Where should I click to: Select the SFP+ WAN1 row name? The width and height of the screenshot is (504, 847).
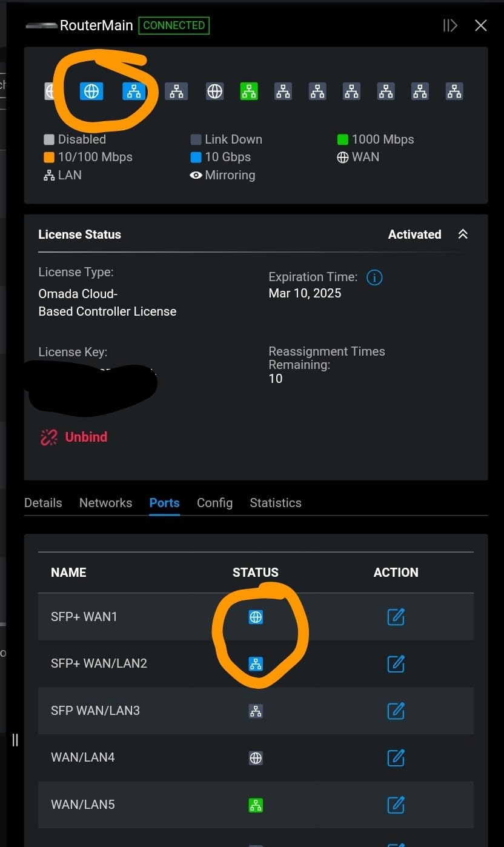click(x=84, y=617)
